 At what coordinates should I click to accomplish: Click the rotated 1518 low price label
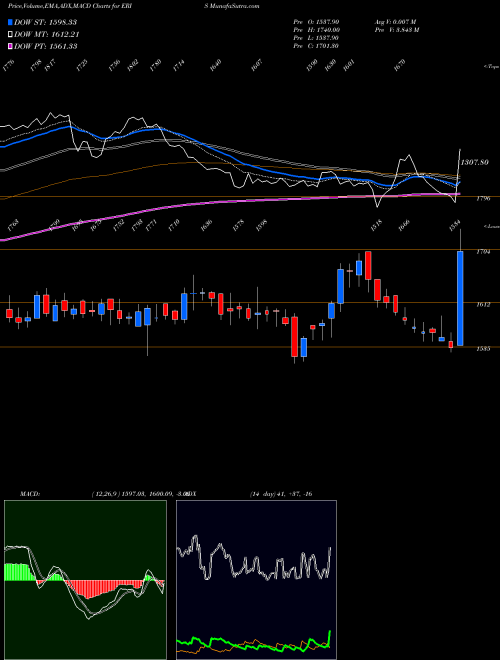376,225
